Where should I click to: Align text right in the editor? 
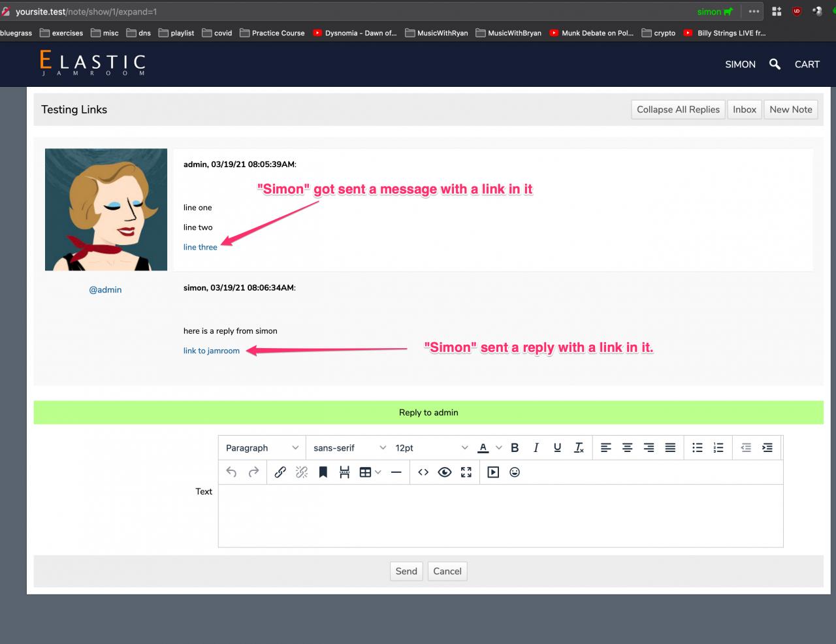(649, 448)
